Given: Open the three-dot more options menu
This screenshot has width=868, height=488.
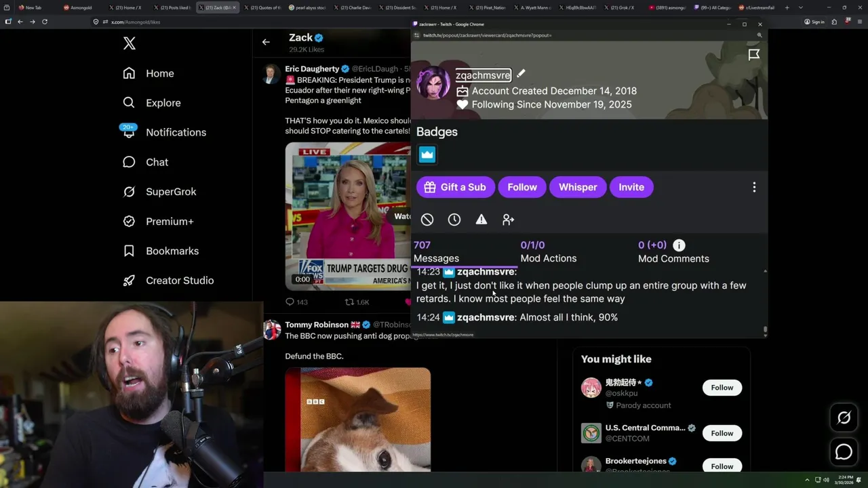Looking at the screenshot, I should 754,187.
